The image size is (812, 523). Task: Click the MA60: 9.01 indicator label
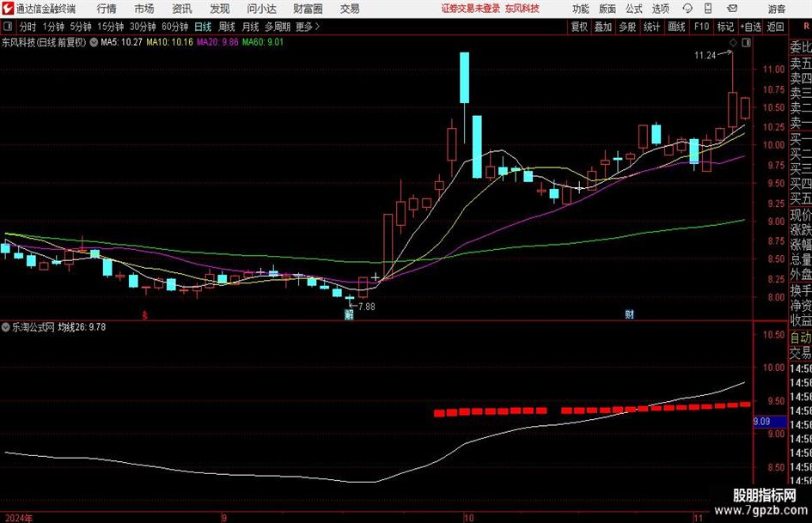[x=263, y=42]
